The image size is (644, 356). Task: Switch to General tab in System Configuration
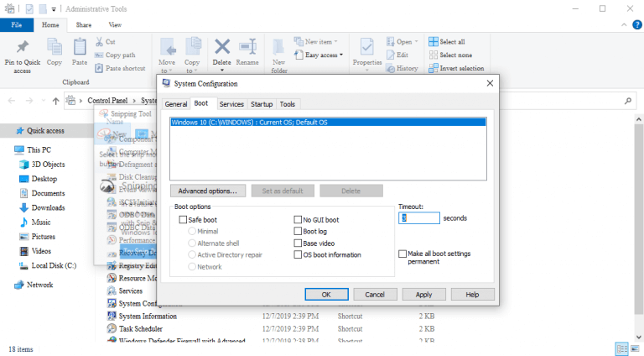tap(176, 104)
